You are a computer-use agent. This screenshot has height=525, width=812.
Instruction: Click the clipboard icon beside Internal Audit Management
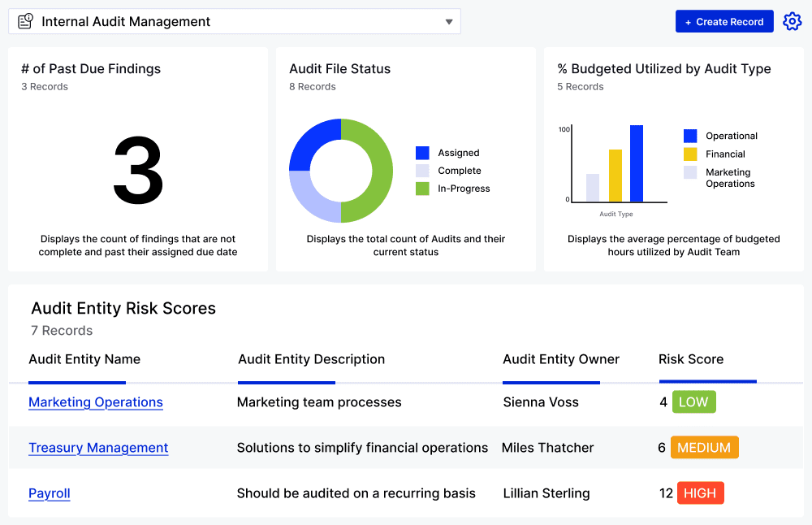click(x=24, y=21)
